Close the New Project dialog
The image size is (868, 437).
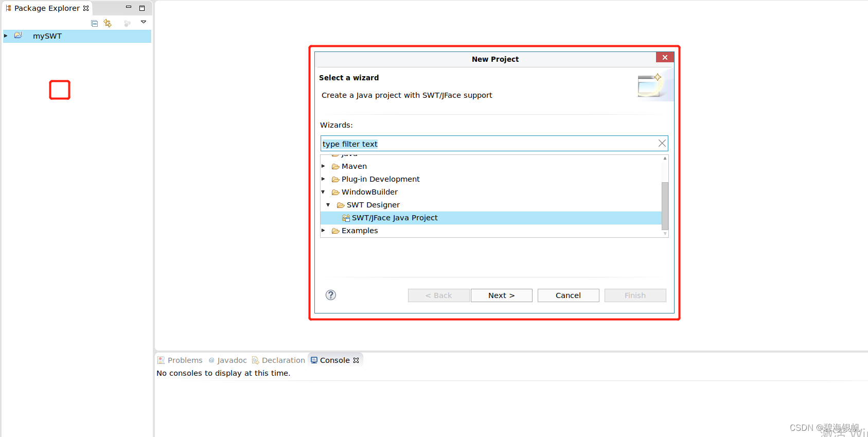point(665,57)
